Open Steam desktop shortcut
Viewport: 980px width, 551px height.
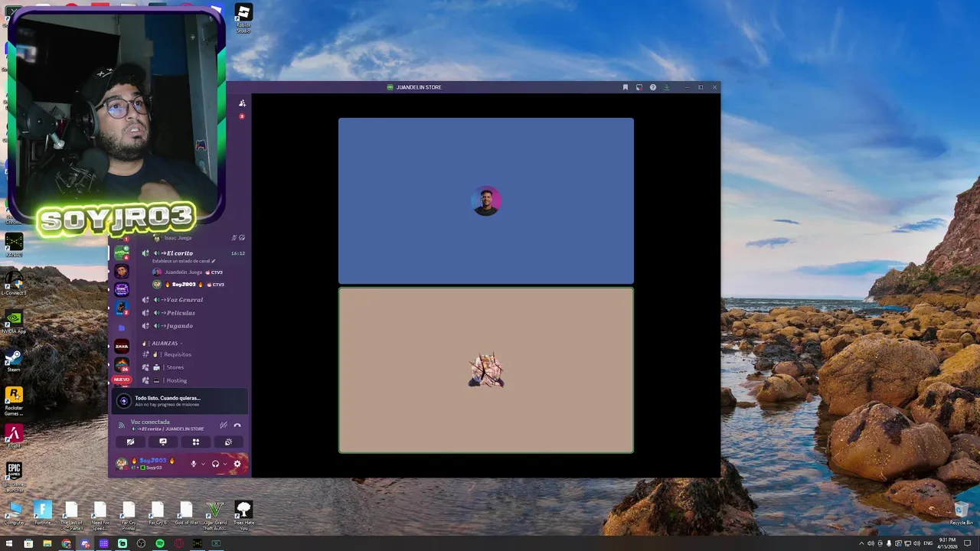pos(14,361)
